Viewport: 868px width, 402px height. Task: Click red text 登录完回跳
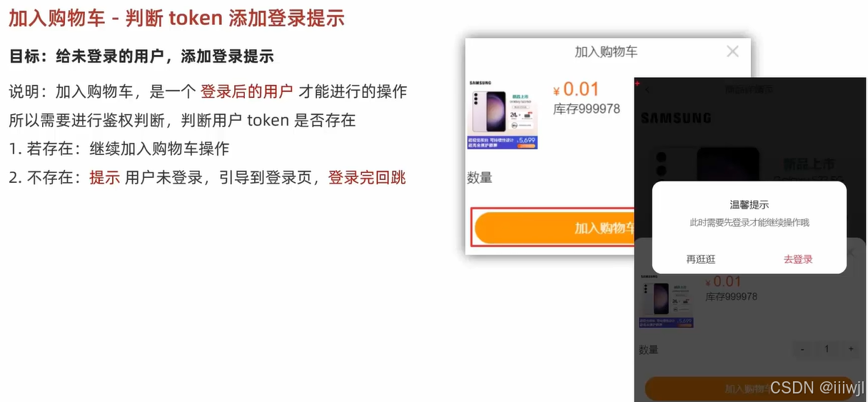tap(367, 177)
